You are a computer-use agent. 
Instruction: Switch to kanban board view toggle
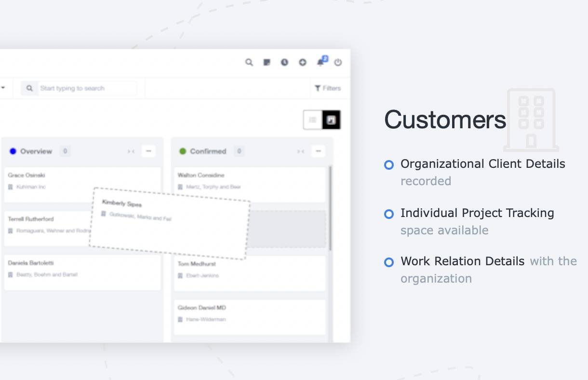coord(331,120)
